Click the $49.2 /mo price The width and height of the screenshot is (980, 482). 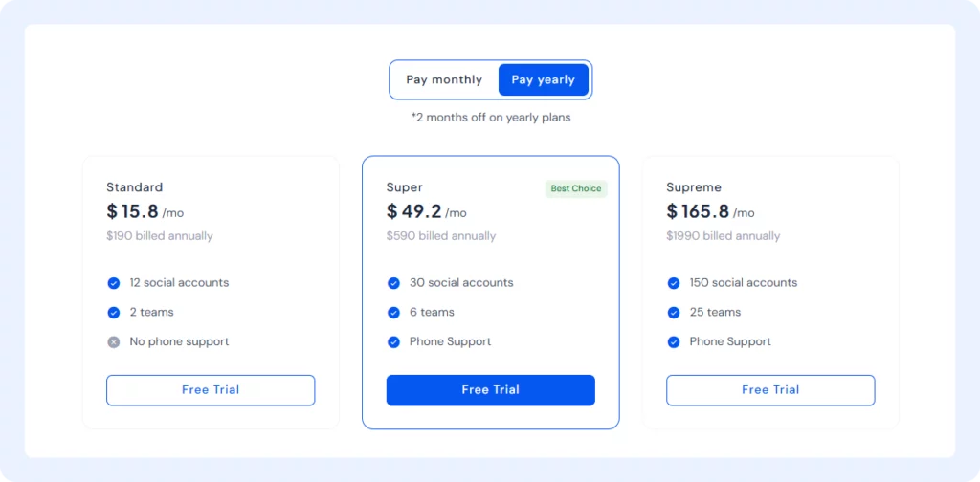(x=426, y=211)
